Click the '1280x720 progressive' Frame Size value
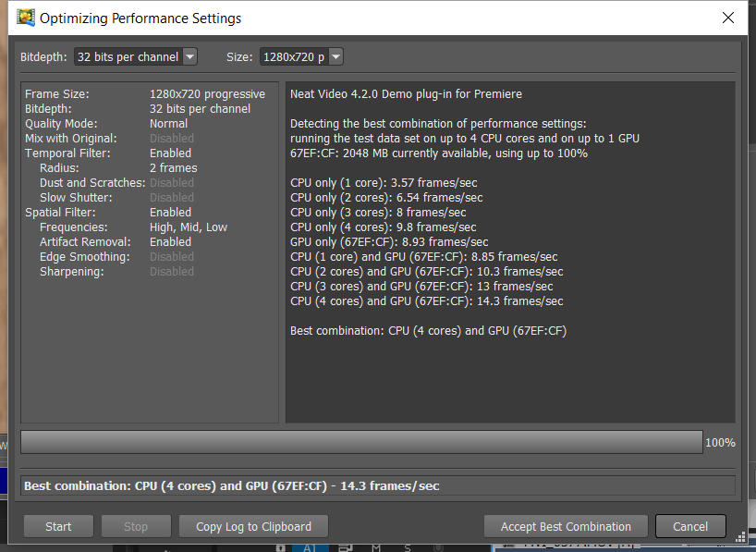756x552 pixels. (x=207, y=94)
